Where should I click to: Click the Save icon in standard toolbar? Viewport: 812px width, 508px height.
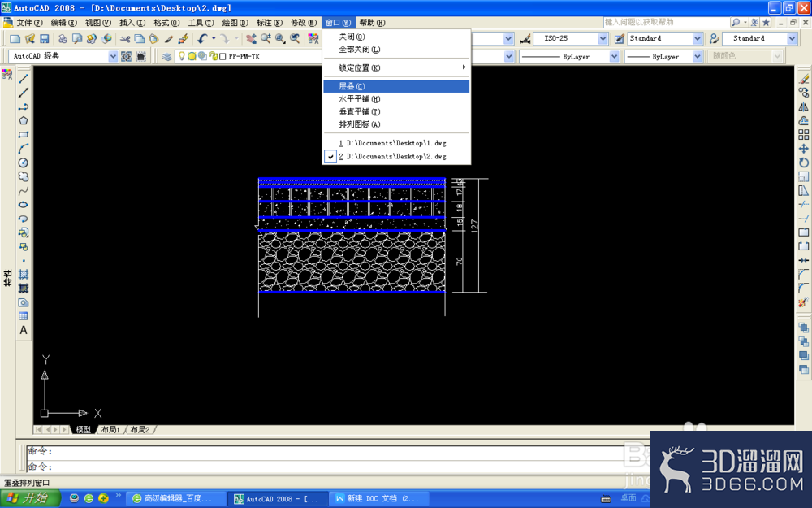click(x=44, y=39)
